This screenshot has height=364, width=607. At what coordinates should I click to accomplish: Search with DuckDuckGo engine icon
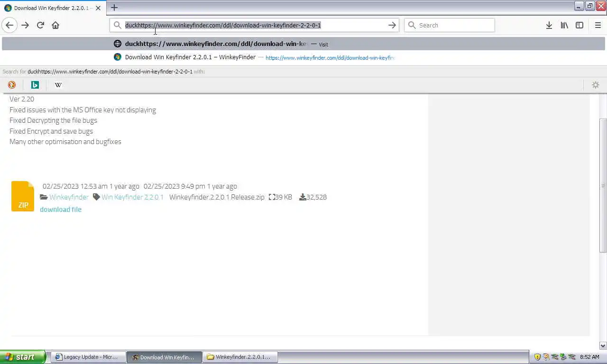point(12,85)
